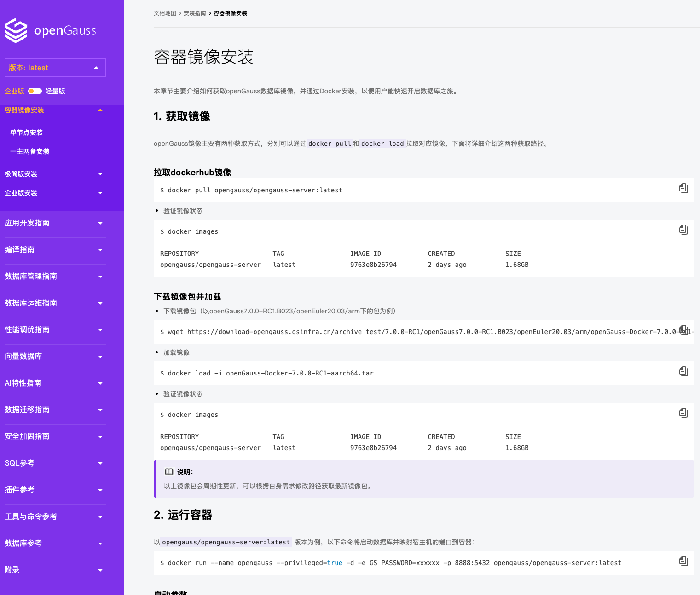Click inline code 'opengauss/opengauss-server:latest'

226,542
